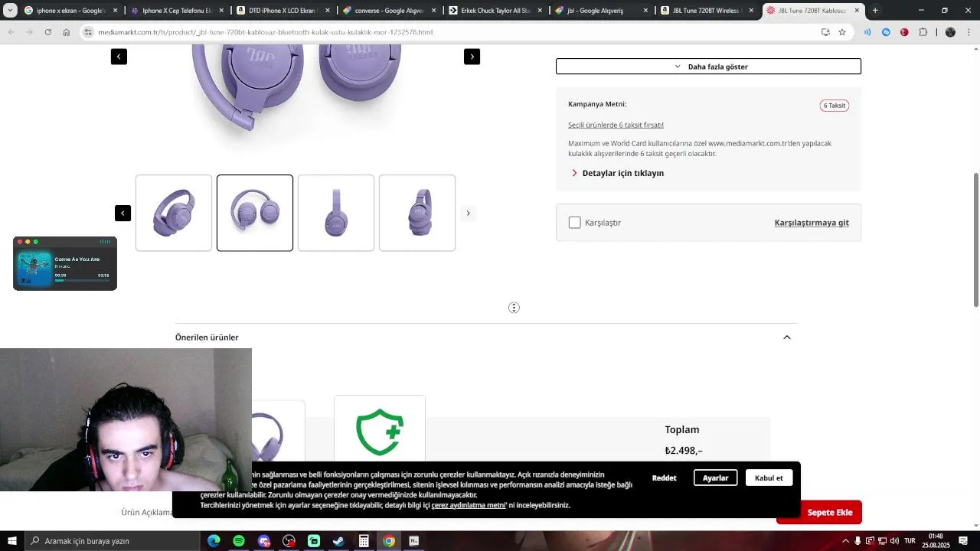Open the Extensions puzzle menu
The height and width of the screenshot is (551, 980).
tap(923, 32)
